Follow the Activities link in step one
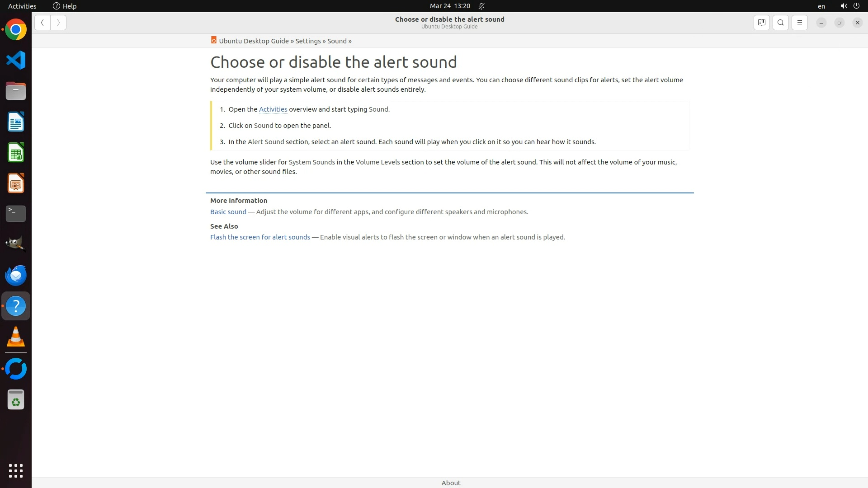Image resolution: width=868 pixels, height=488 pixels. point(273,109)
